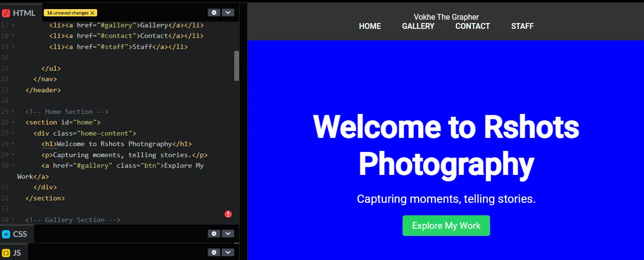The width and height of the screenshot is (644, 260).
Task: Expand HTML editor dropdown chevron
Action: 227,12
